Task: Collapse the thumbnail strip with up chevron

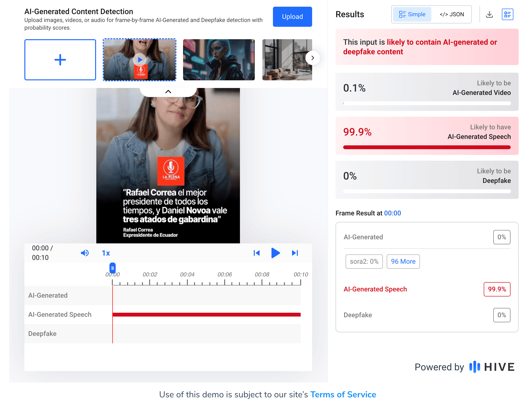Action: [168, 92]
